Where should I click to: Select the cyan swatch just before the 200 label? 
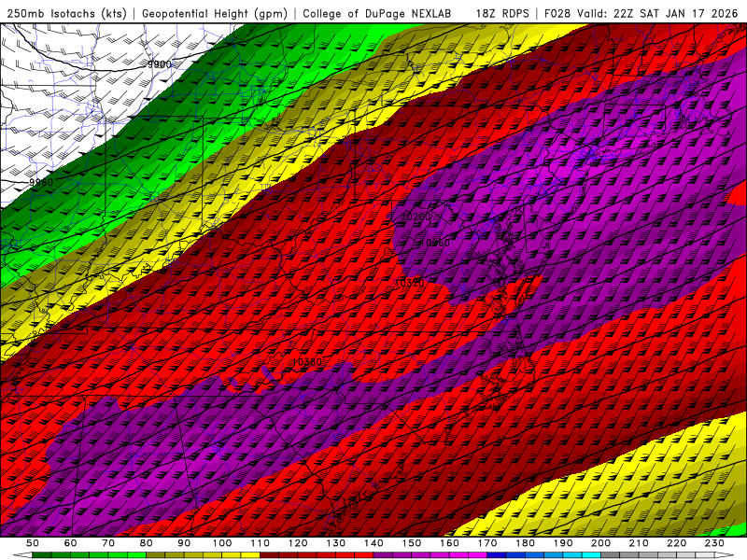(x=591, y=555)
